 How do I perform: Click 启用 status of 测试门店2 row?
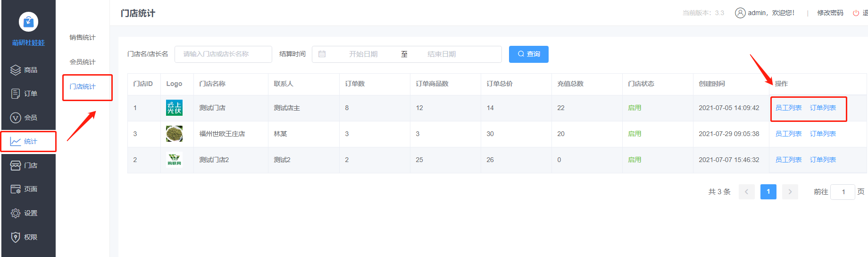(x=634, y=160)
